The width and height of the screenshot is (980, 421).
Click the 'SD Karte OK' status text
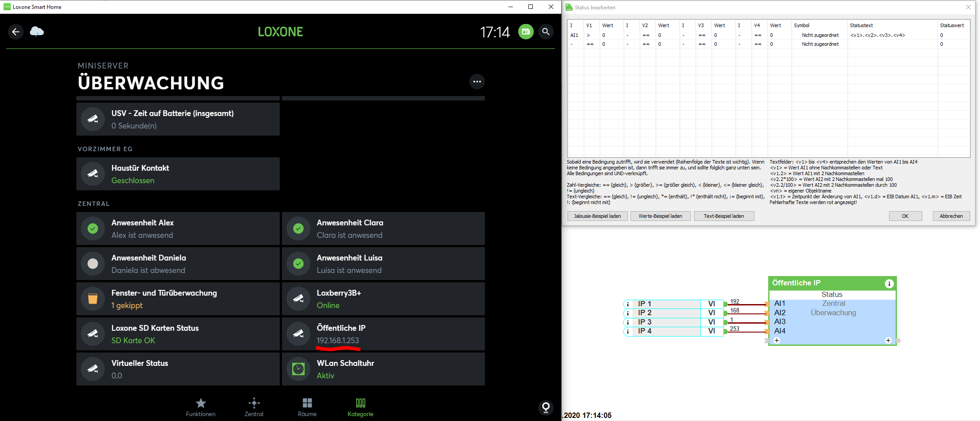click(133, 341)
